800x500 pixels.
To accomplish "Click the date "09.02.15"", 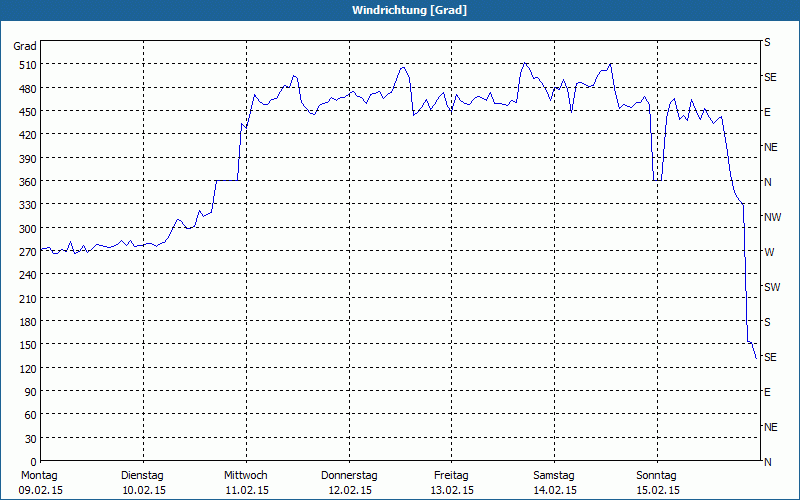I will (x=41, y=490).
